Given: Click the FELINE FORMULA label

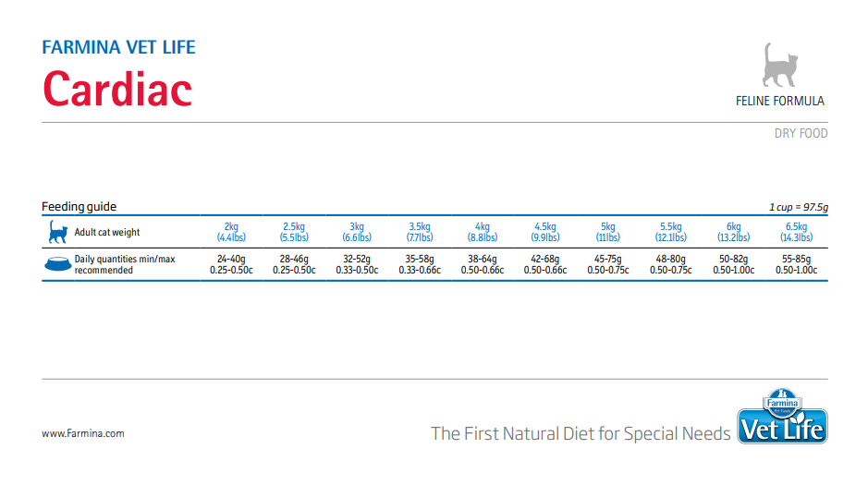Looking at the screenshot, I should (780, 102).
